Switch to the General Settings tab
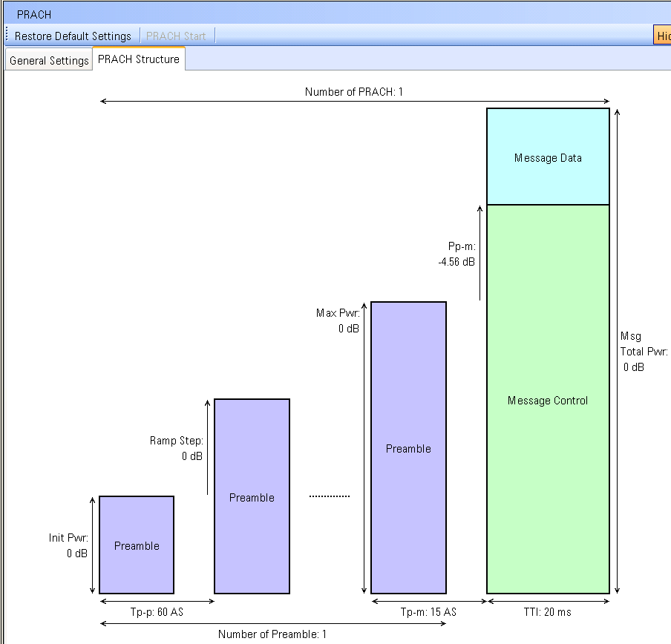The height and width of the screenshot is (644, 671). tap(49, 61)
